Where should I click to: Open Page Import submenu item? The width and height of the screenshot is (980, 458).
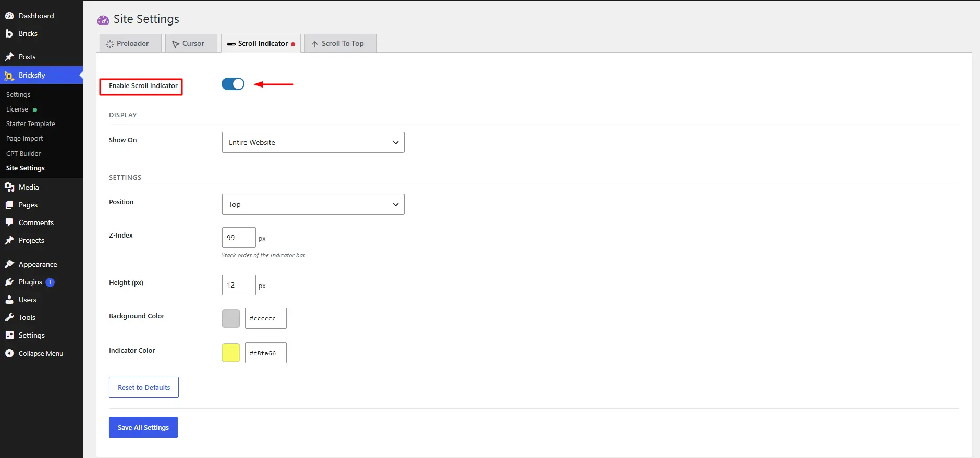(24, 138)
